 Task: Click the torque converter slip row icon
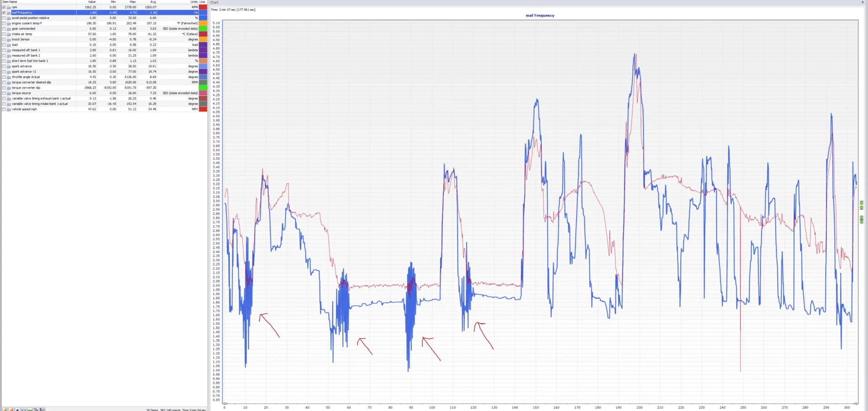click(9, 88)
